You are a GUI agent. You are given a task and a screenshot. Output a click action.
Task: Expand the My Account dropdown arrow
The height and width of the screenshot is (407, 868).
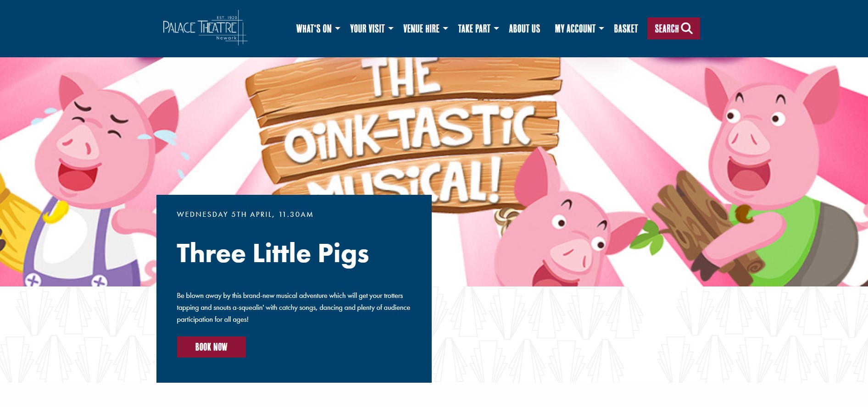pos(601,28)
